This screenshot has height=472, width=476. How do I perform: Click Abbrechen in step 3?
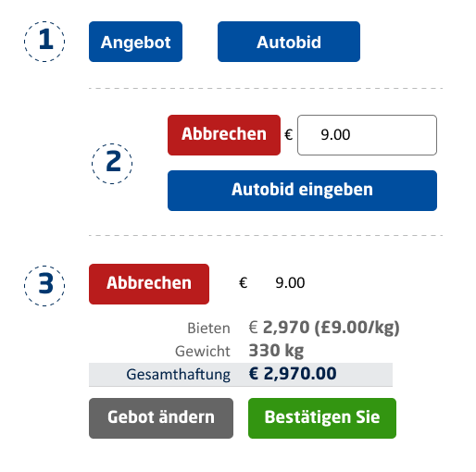149,284
